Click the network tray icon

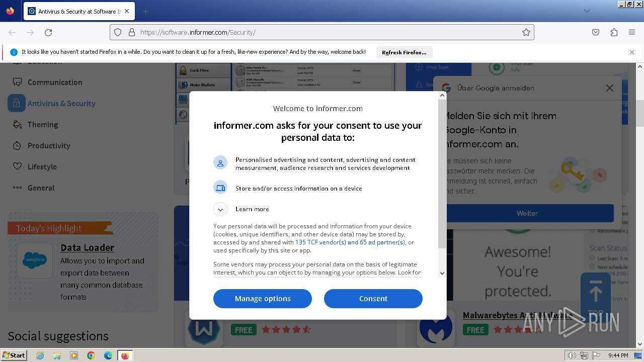(x=584, y=355)
